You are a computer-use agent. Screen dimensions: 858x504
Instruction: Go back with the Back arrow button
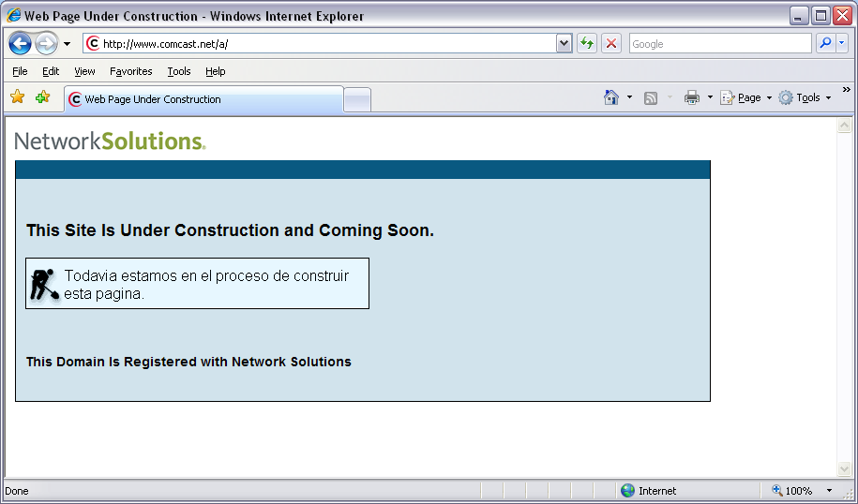coord(21,44)
